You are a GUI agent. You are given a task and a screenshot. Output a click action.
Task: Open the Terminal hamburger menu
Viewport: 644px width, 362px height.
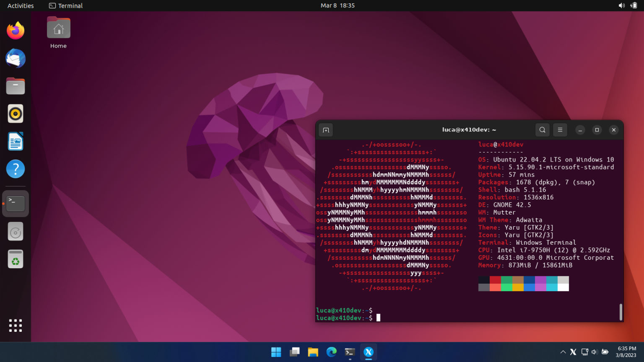click(560, 130)
